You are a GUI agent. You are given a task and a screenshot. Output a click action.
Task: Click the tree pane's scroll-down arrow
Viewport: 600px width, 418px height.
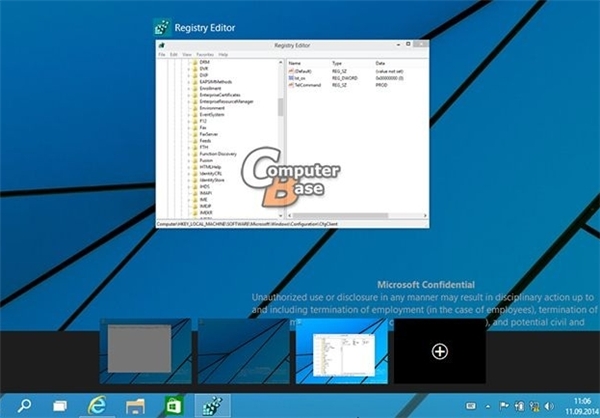281,216
